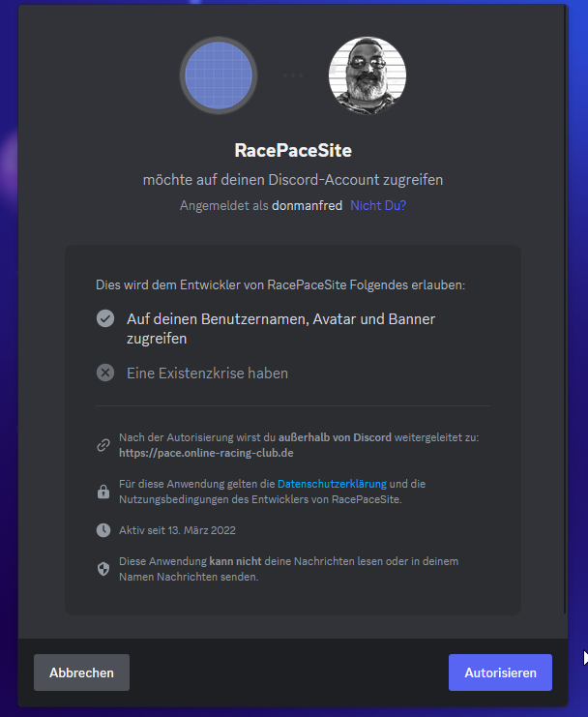Viewport: 588px width, 717px height.
Task: Click the Aktiv seit 13. März 2022 text
Action: point(177,530)
